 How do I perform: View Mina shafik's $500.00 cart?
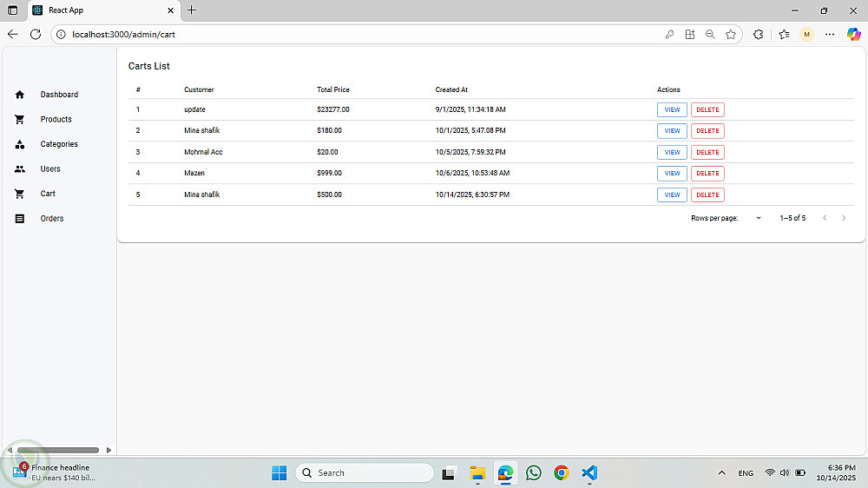672,195
